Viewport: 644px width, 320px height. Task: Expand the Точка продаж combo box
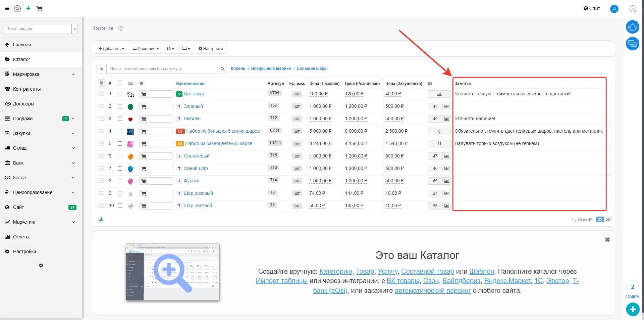tap(74, 29)
